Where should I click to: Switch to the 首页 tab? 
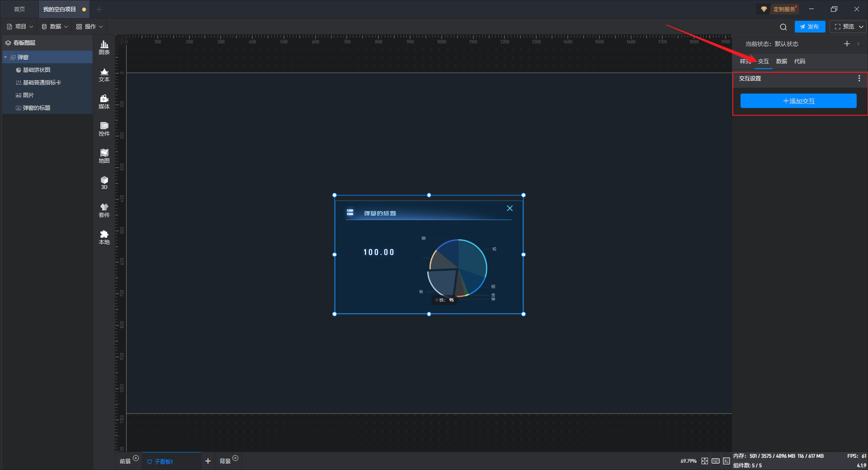[19, 9]
